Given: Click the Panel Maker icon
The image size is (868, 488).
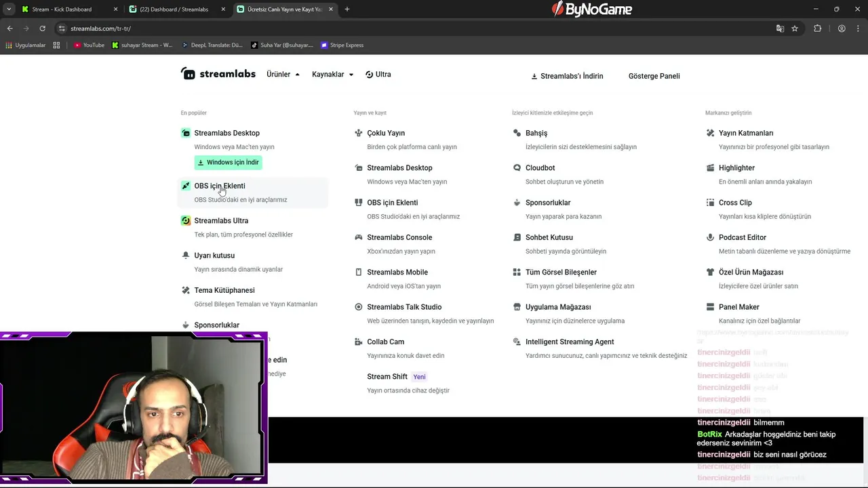Looking at the screenshot, I should [710, 307].
